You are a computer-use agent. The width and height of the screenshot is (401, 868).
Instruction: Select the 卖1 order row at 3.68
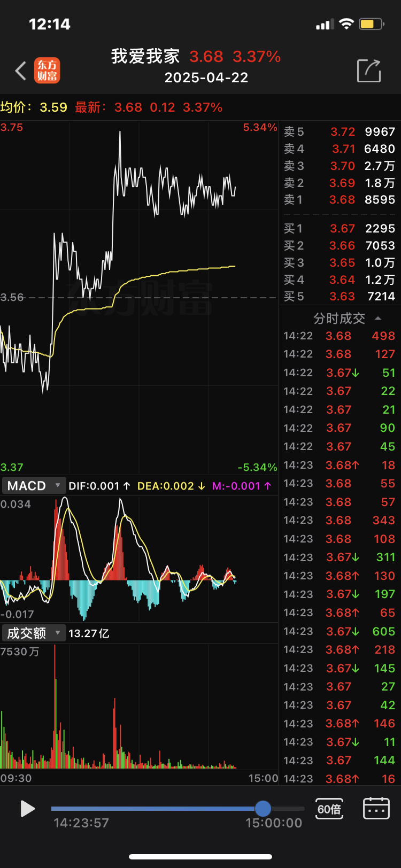tap(340, 199)
